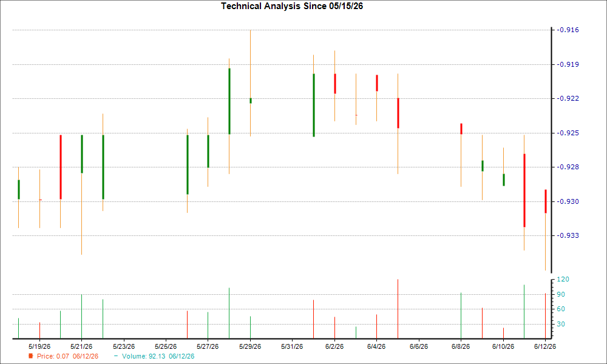607x364 pixels.
Task: Click the red volume bar above 5/19/26
Action: (39, 331)
